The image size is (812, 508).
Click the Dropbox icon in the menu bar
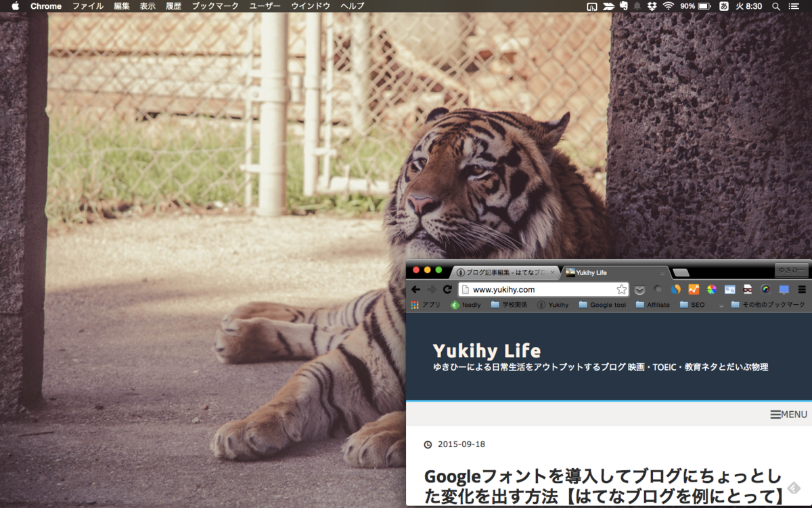point(652,6)
